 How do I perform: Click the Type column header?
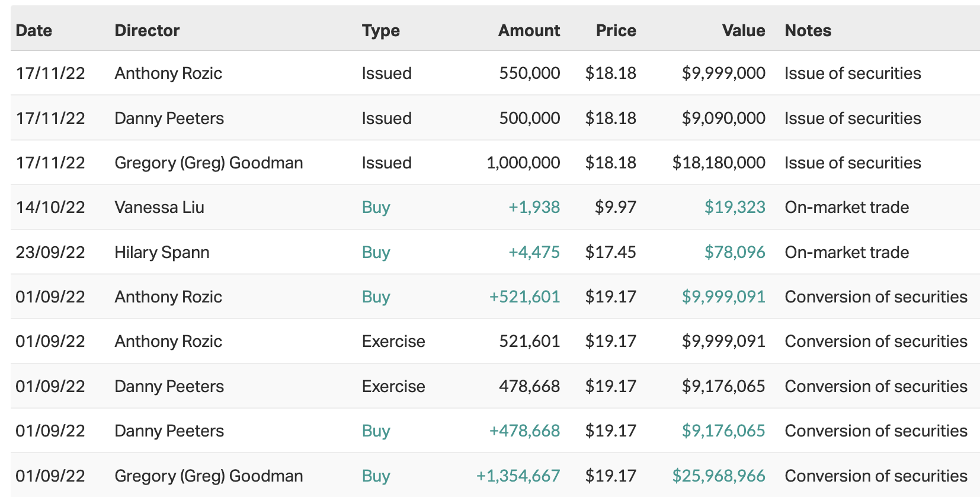(380, 31)
